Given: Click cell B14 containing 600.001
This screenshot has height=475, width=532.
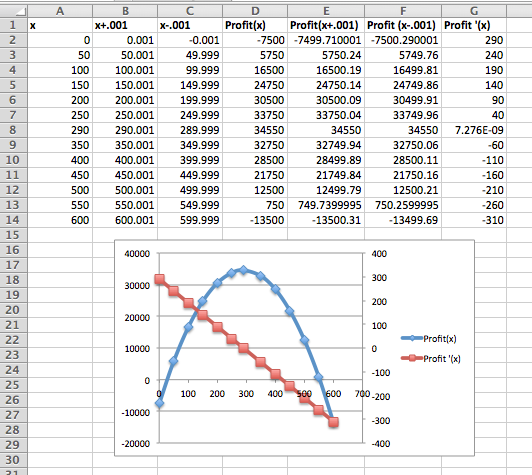Looking at the screenshot, I should 125,220.
